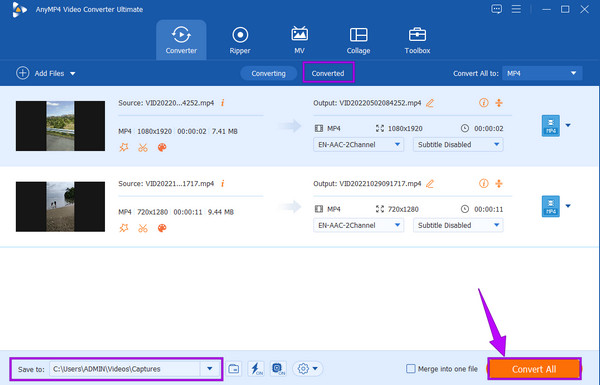Click the Output: VID20221029091717.mp4 filename

pyautogui.click(x=367, y=184)
